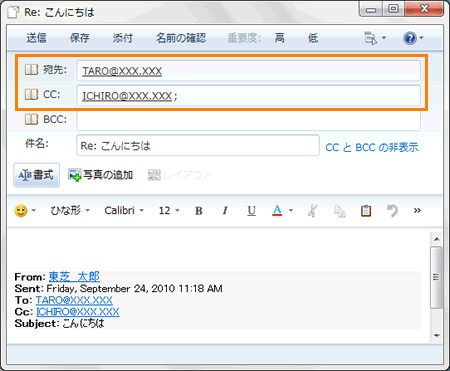The image size is (450, 371).
Task: Click the TARO@XXX.XXX link in quoted To line
Action: pyautogui.click(x=74, y=300)
